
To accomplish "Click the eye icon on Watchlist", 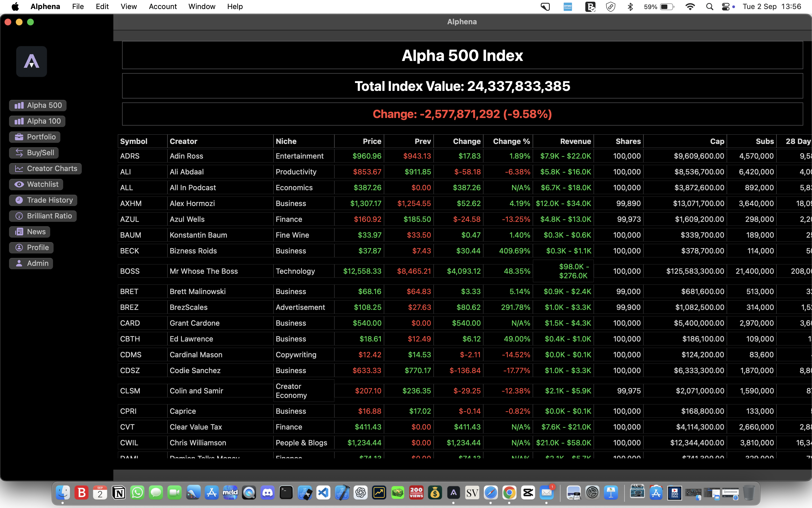I will 19,185.
